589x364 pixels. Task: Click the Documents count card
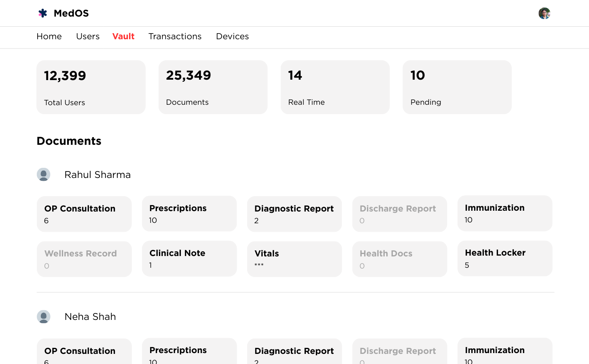click(213, 87)
